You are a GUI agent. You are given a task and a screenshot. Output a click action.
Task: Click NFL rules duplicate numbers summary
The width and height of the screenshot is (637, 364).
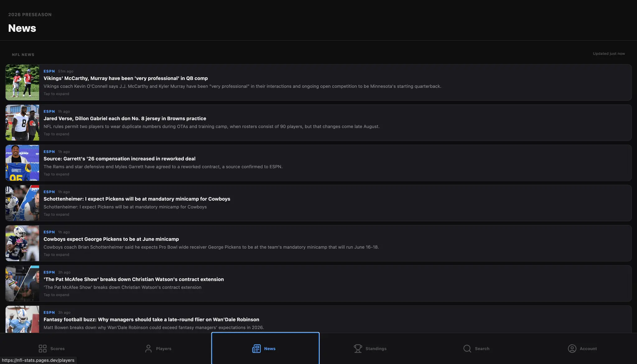212,127
